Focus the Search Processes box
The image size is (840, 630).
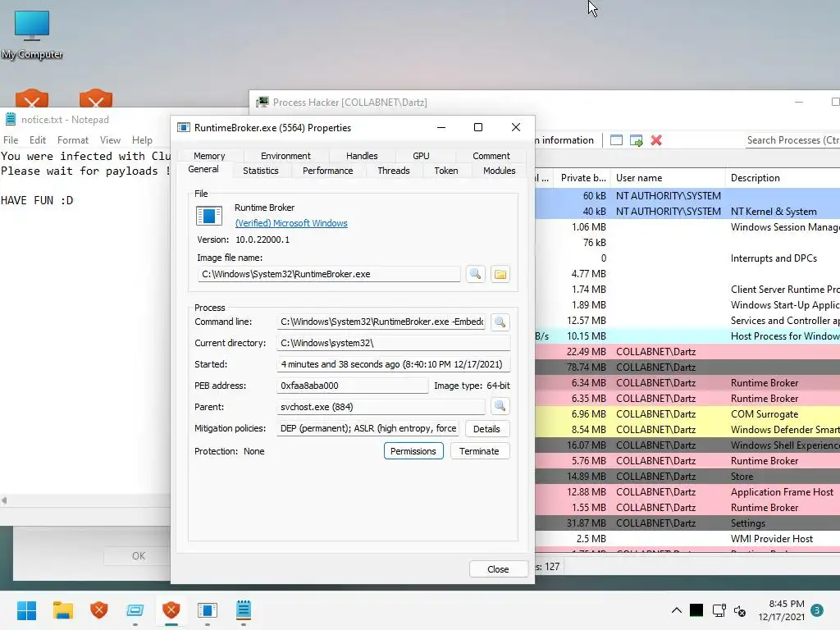(x=792, y=140)
